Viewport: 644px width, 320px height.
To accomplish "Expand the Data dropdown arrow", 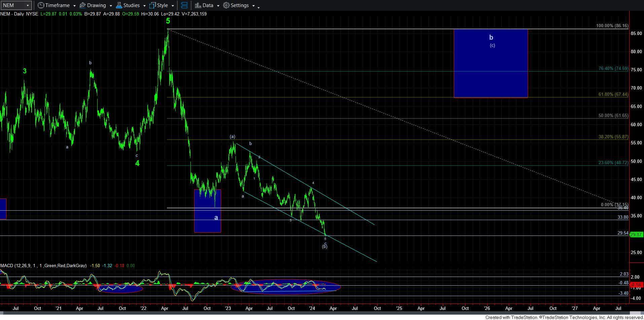I will tap(218, 6).
